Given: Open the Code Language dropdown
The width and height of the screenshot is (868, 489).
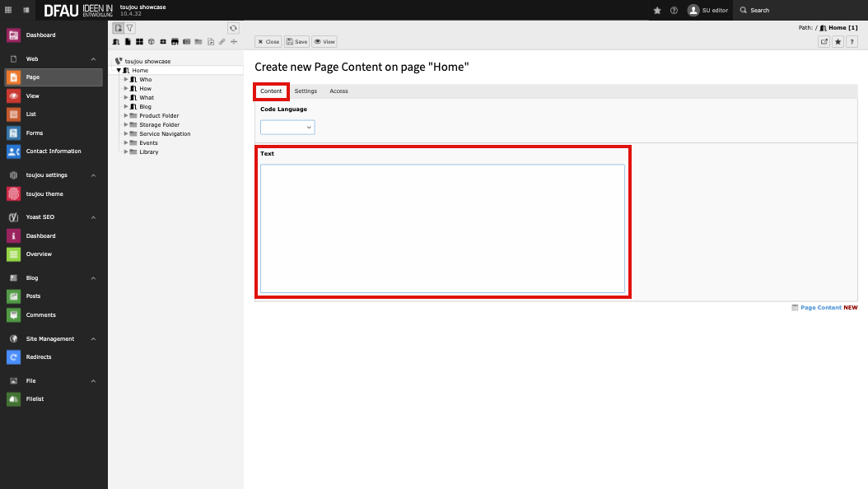Looking at the screenshot, I should [x=287, y=128].
